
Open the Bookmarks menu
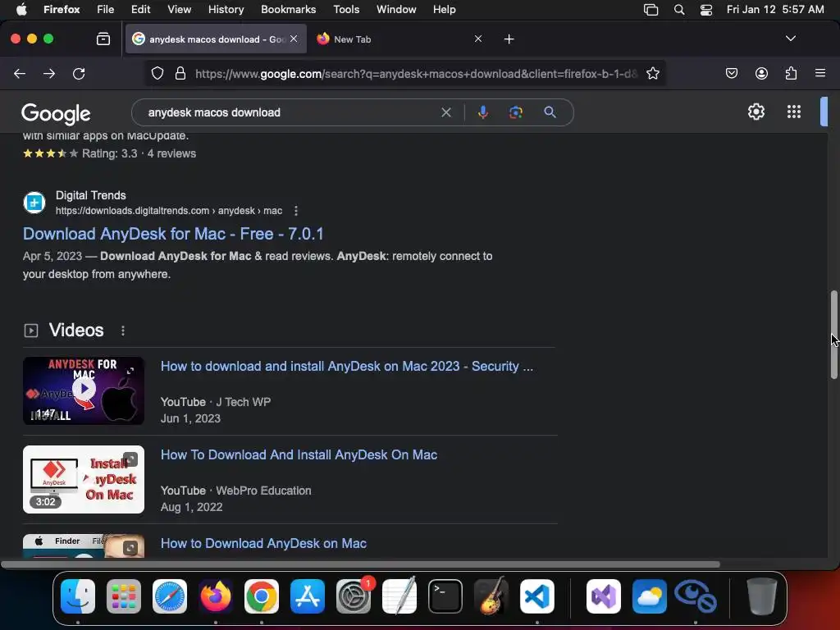pyautogui.click(x=288, y=10)
